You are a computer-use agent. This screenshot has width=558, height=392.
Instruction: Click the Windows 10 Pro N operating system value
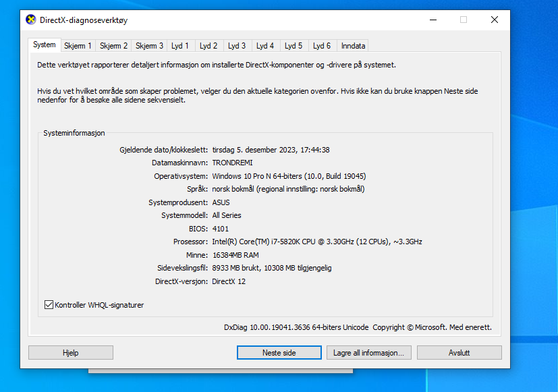coord(289,176)
